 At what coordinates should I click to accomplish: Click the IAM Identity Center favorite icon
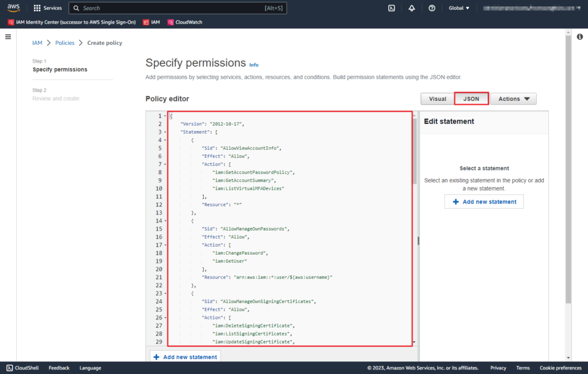click(11, 22)
